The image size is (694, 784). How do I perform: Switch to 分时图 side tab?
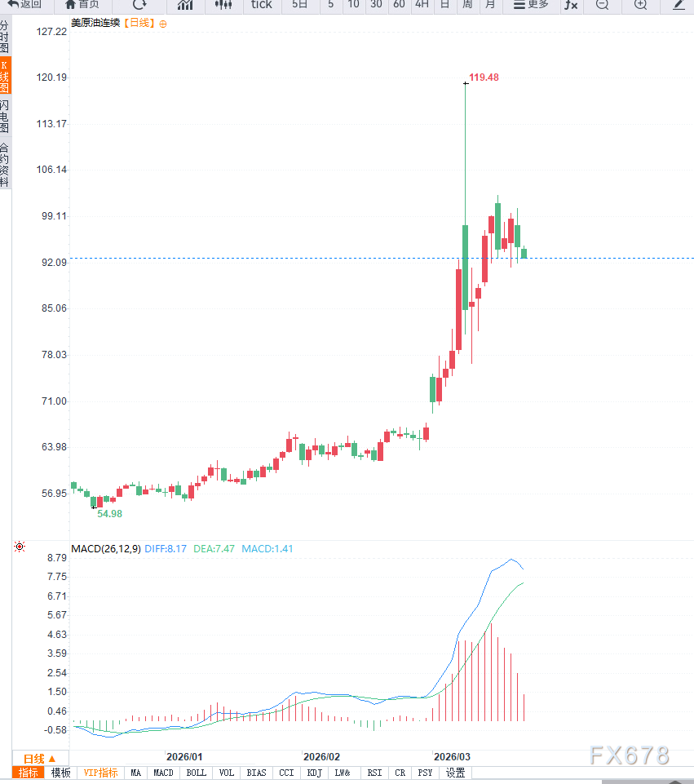[x=5, y=38]
